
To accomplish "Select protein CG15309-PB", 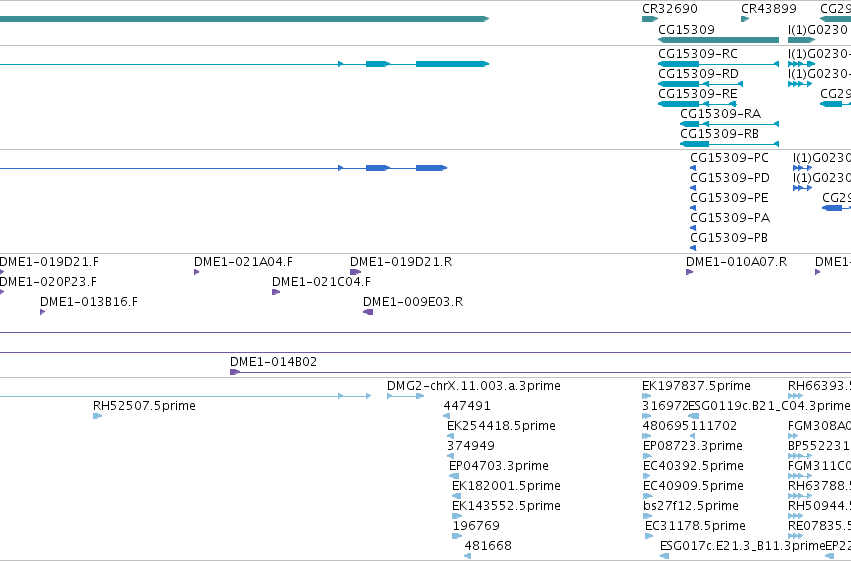I will pos(729,238).
